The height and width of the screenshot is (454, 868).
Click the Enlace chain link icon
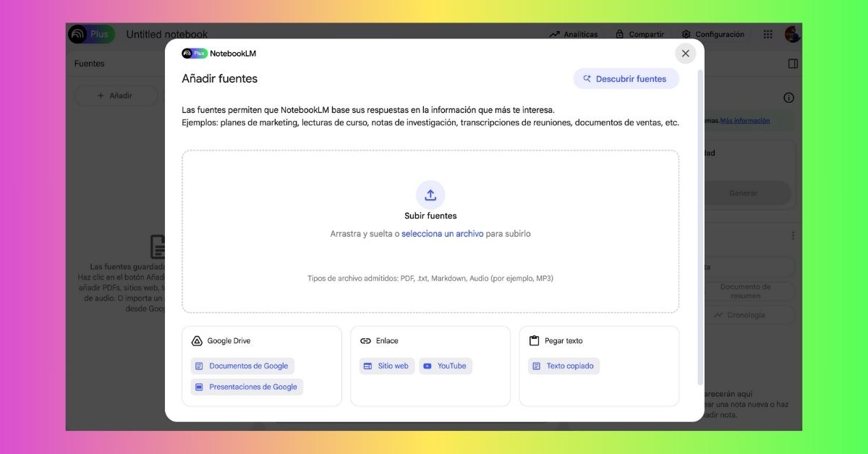pyautogui.click(x=365, y=341)
